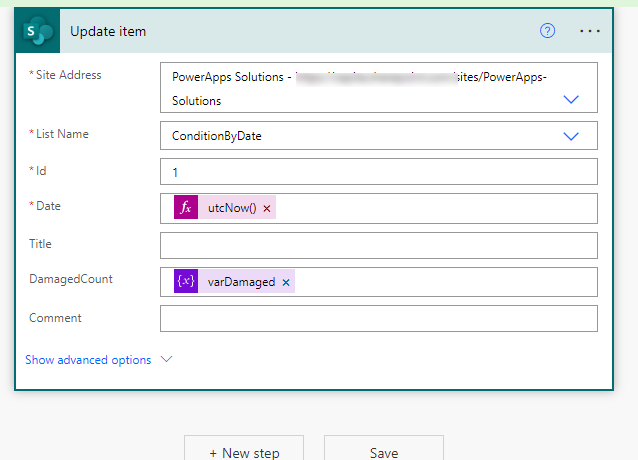This screenshot has width=638, height=460.
Task: Open the List Name dropdown arrow
Action: click(572, 136)
